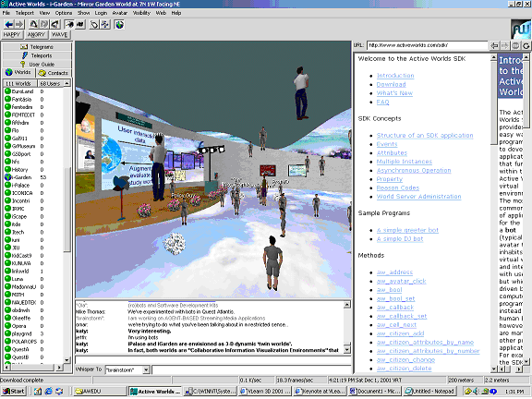Open Structure of an SDK application link

(x=425, y=136)
